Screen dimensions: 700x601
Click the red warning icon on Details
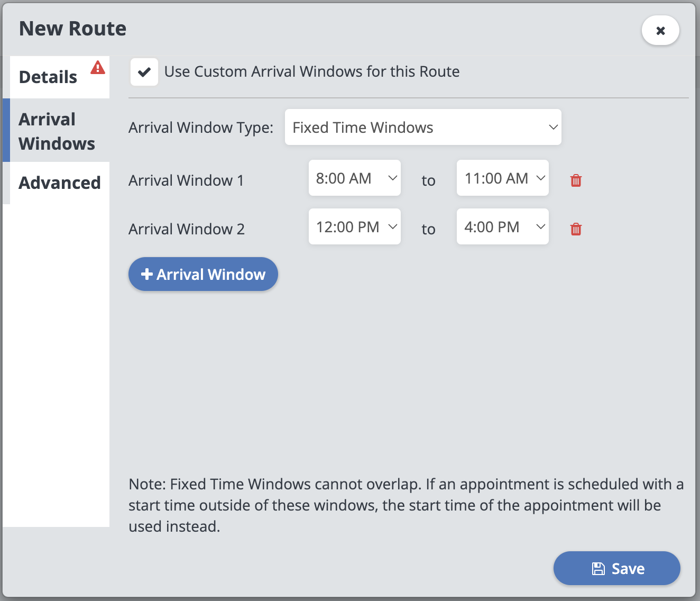click(x=98, y=68)
